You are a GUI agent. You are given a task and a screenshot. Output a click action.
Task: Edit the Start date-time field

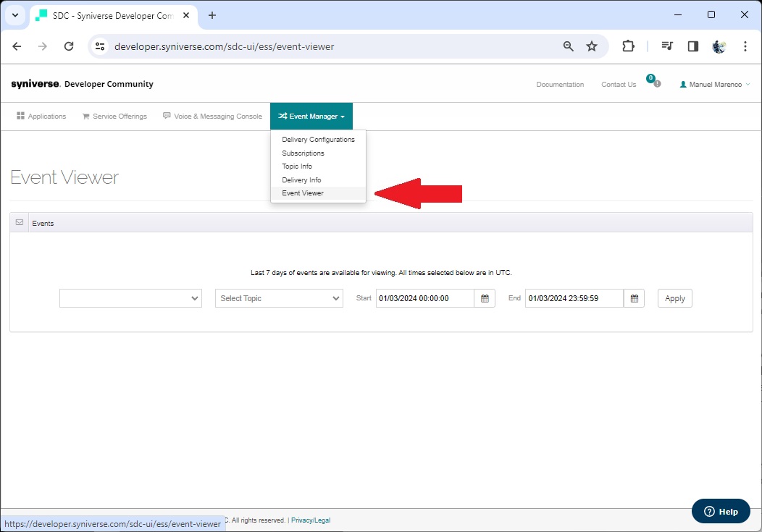click(x=424, y=298)
